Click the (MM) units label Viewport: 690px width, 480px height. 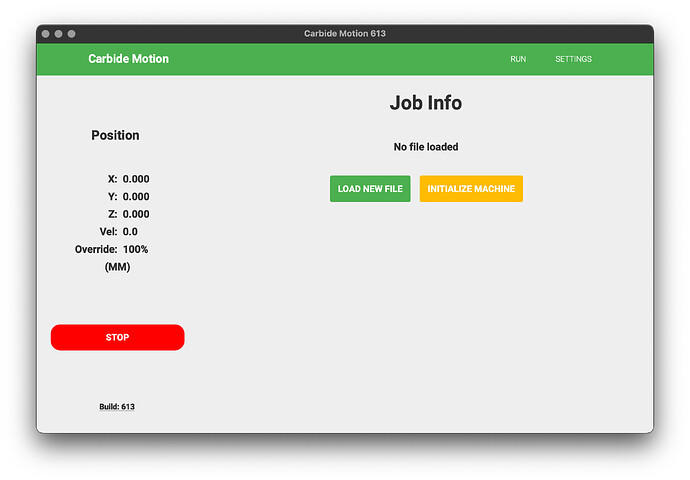click(117, 267)
